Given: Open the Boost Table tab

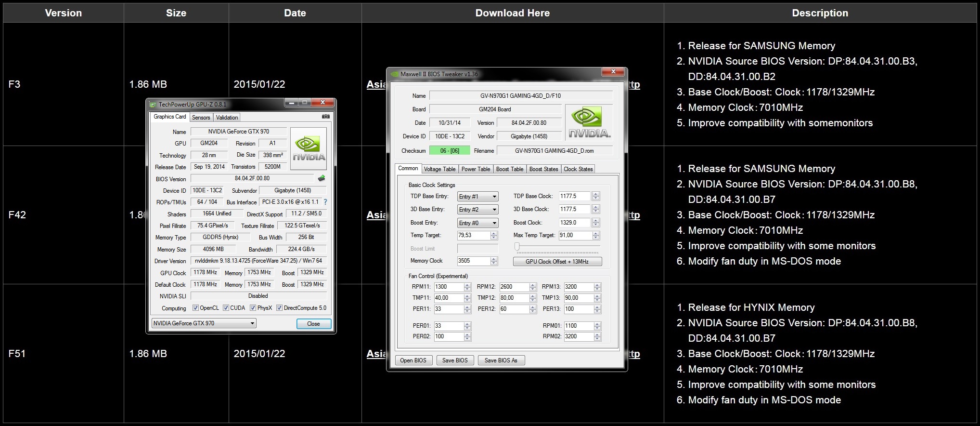Looking at the screenshot, I should click(509, 169).
